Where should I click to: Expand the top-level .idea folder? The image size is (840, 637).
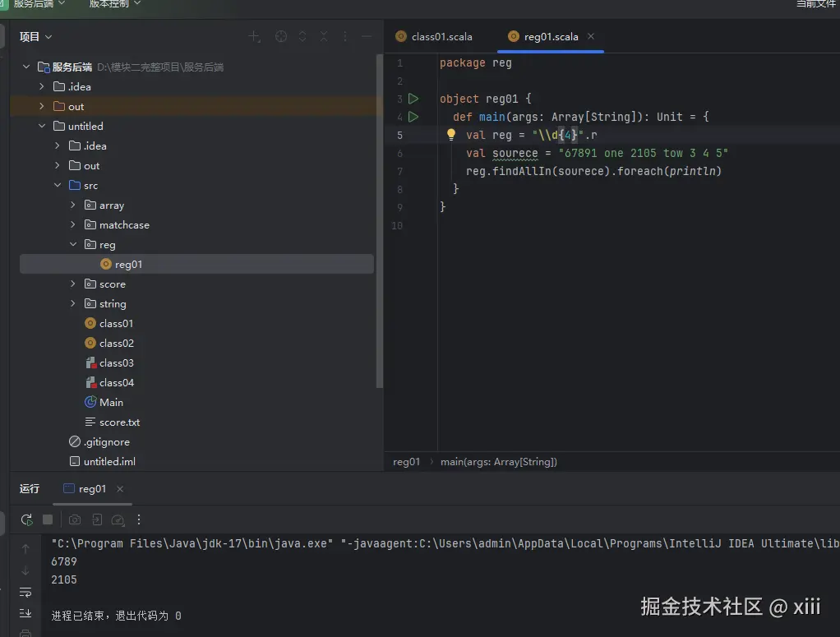coord(42,86)
